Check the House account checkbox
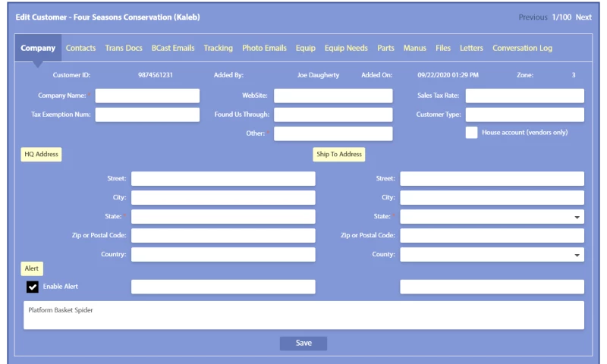The height and width of the screenshot is (364, 607). click(x=471, y=133)
